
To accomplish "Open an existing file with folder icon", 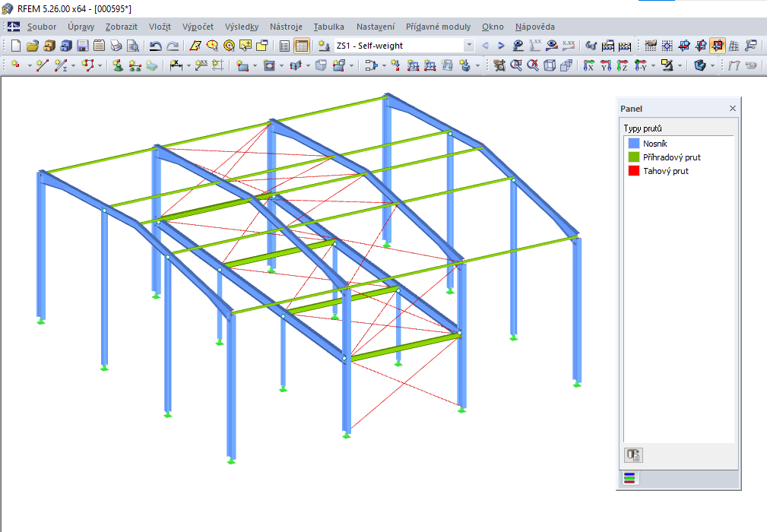I will pyautogui.click(x=32, y=46).
